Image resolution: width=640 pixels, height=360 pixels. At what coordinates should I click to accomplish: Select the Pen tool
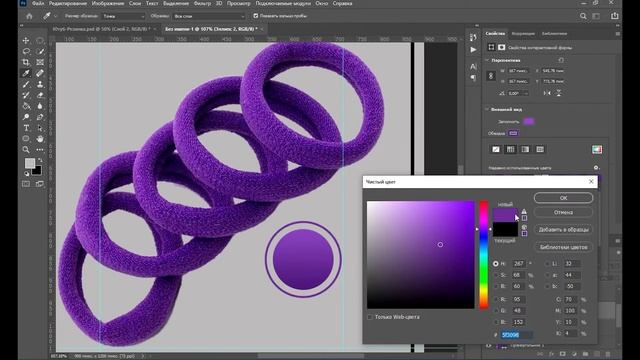pyautogui.click(x=40, y=117)
